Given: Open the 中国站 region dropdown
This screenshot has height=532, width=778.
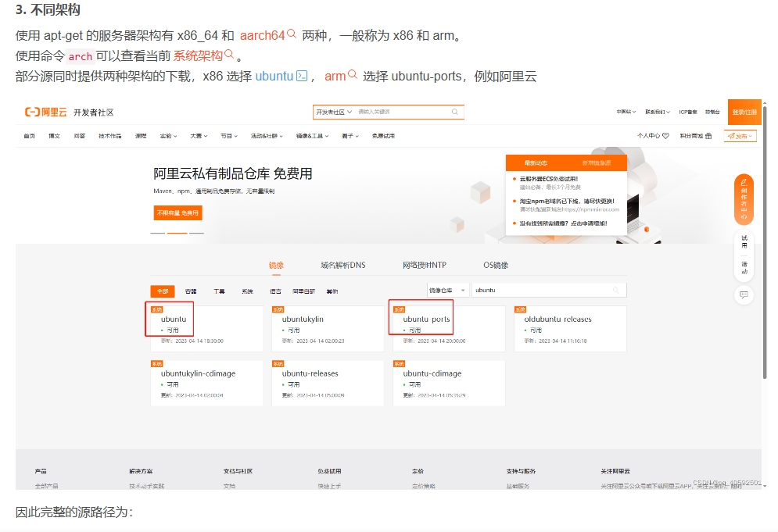Looking at the screenshot, I should (x=626, y=112).
